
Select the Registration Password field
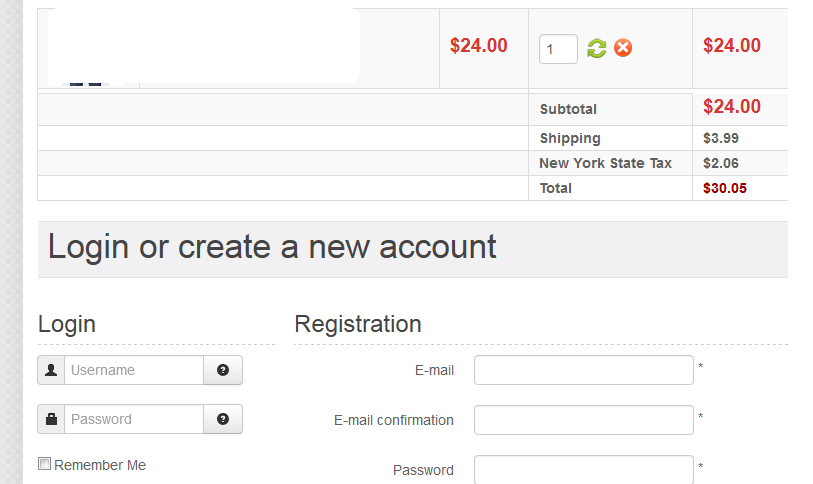(x=583, y=469)
